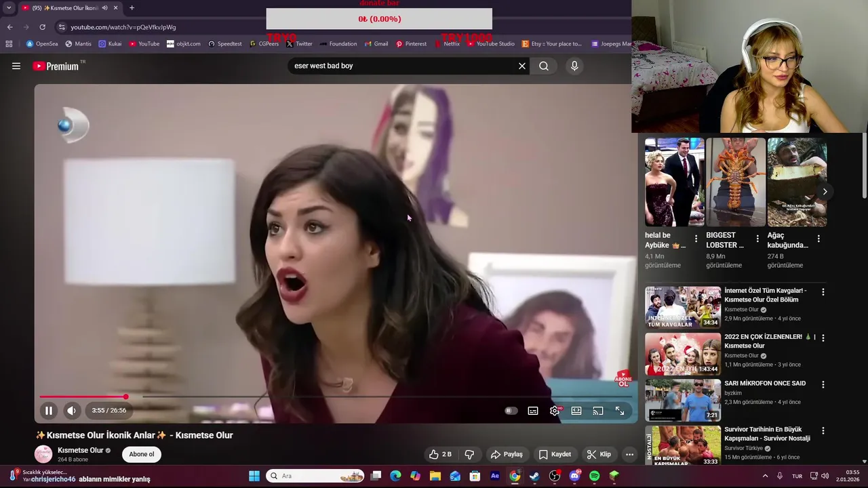Show next shorts with the right chevron
This screenshot has width=868, height=488.
coord(825,192)
